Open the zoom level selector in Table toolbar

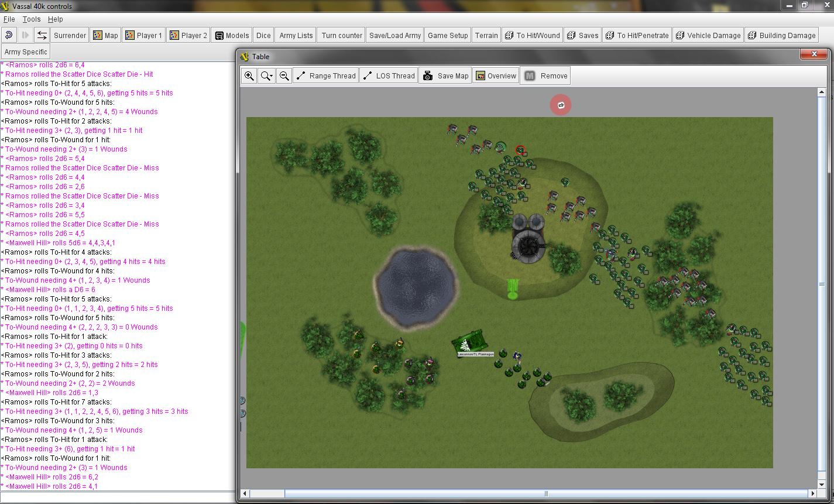pos(267,76)
